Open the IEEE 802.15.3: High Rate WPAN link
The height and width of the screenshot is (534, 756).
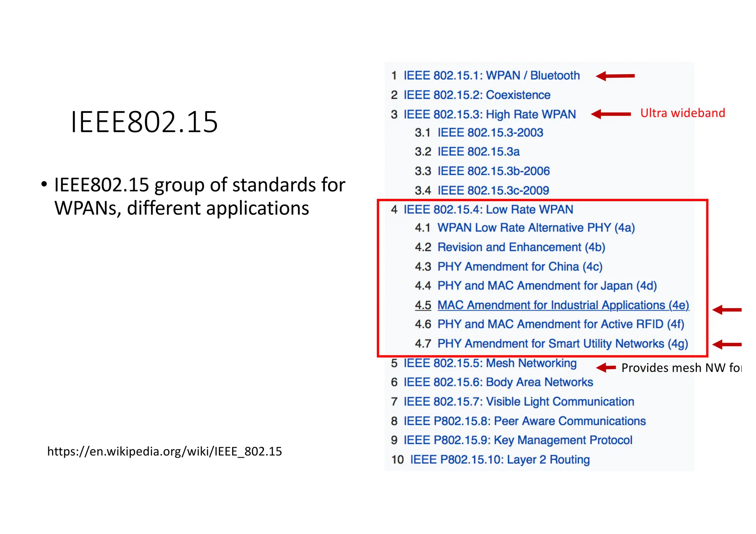pyautogui.click(x=489, y=114)
